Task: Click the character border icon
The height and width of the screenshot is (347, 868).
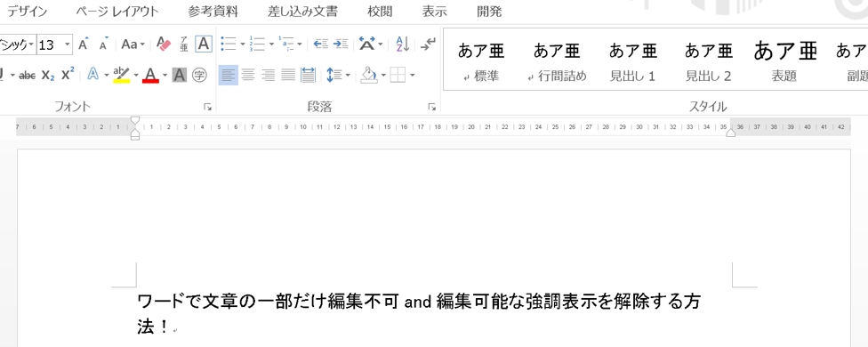Action: coord(204,44)
